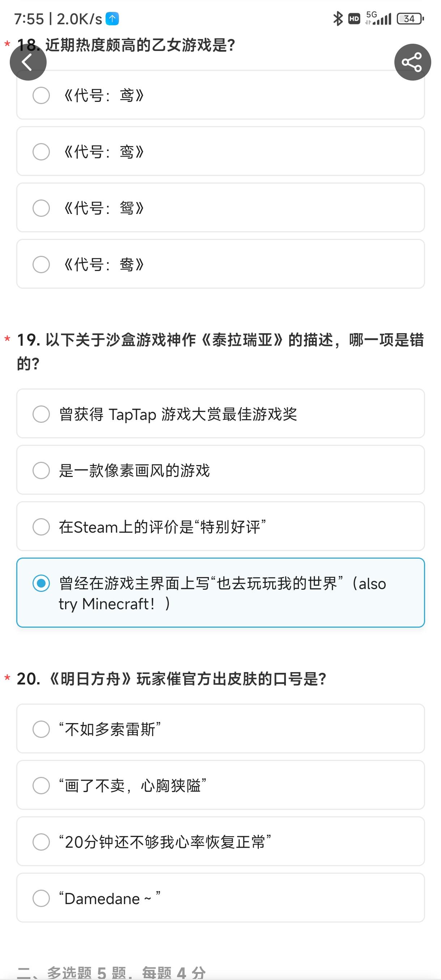Select “不如多索雷斯” answer
Viewport: 441px width, 980px height.
[x=221, y=728]
